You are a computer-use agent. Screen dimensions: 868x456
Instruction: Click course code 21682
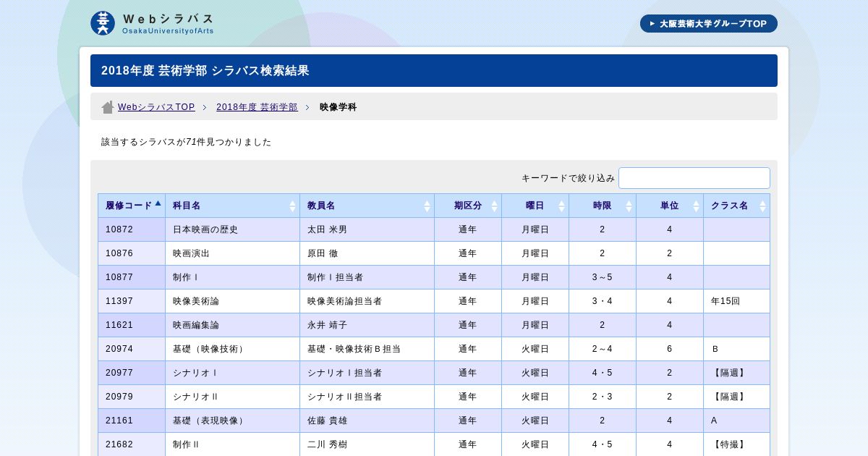[119, 444]
